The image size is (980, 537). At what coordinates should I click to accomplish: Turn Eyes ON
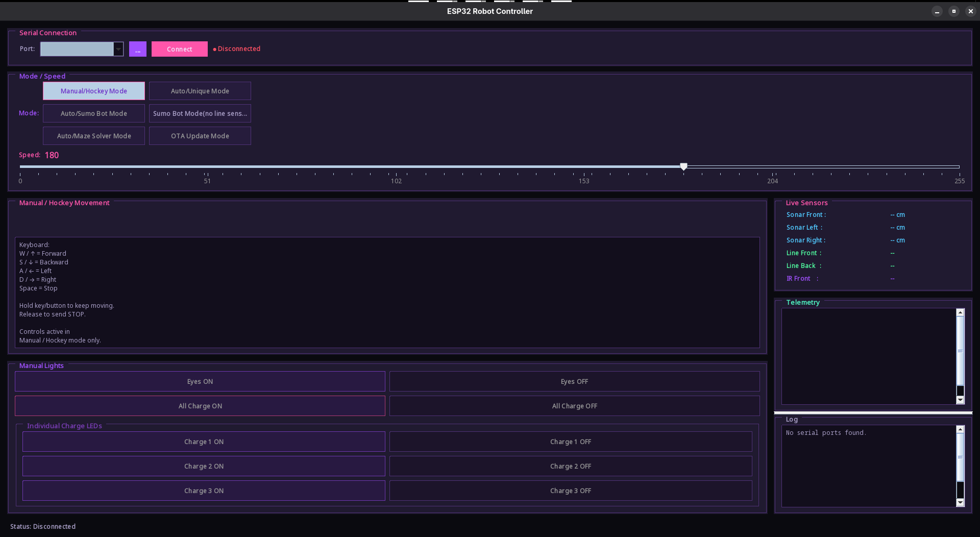[x=200, y=381]
